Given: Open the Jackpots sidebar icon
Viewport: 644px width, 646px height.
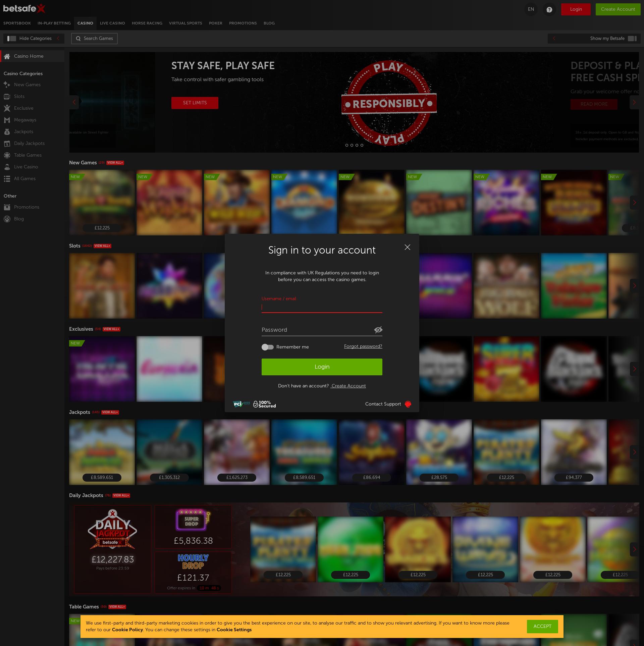Looking at the screenshot, I should 7,131.
